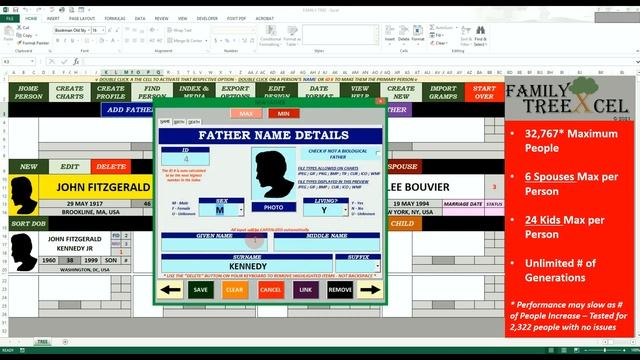Click the Save icon in Quick Access toolbar
Image resolution: width=640 pixels, height=360 pixels.
pyautogui.click(x=16, y=10)
